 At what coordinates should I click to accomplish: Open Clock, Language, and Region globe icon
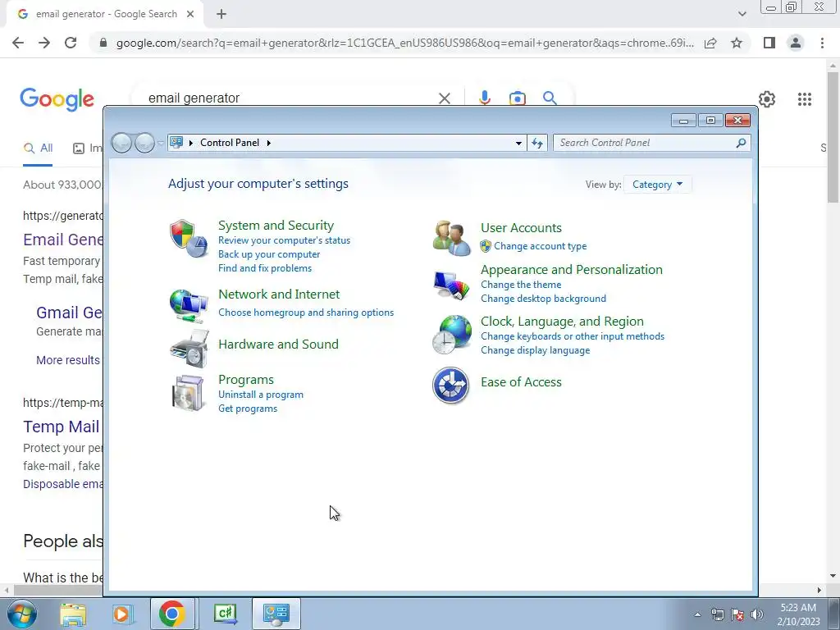click(452, 335)
